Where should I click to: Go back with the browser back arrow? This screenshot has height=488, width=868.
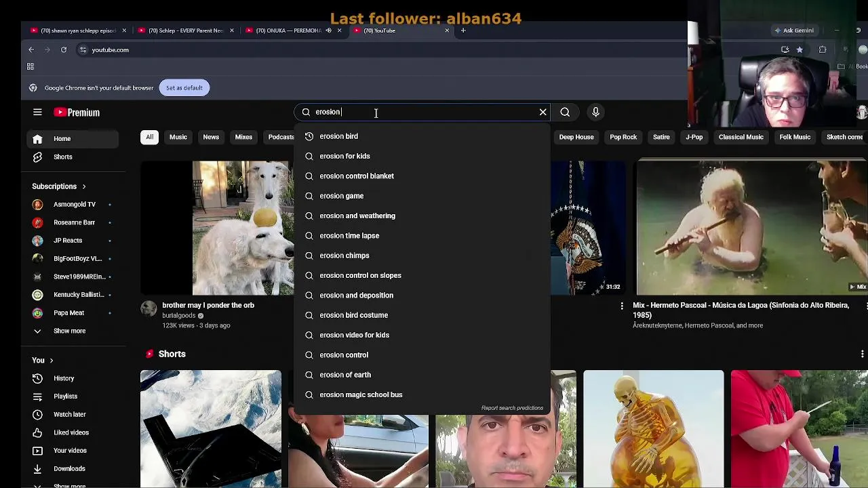(31, 49)
